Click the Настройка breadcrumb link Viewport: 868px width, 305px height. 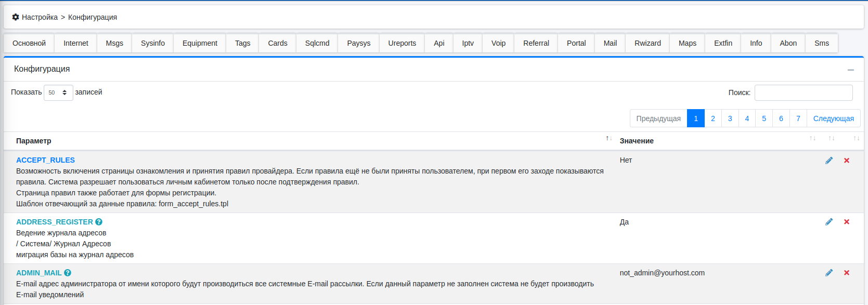(x=40, y=17)
